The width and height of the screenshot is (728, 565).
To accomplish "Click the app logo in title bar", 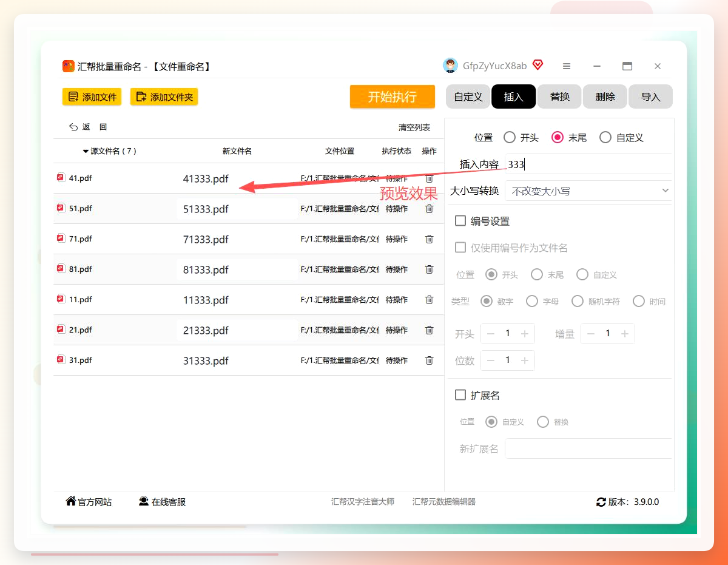I will [69, 66].
